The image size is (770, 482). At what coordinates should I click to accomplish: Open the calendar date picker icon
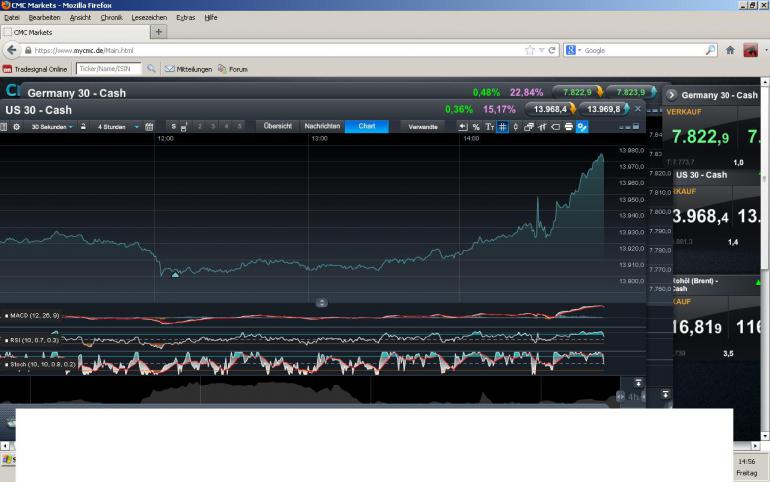coord(149,127)
